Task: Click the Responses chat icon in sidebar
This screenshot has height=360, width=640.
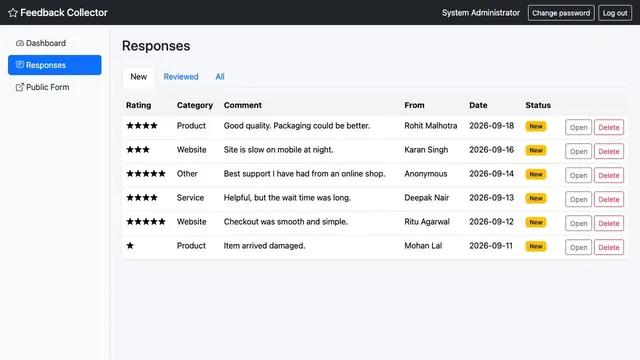Action: (x=20, y=64)
